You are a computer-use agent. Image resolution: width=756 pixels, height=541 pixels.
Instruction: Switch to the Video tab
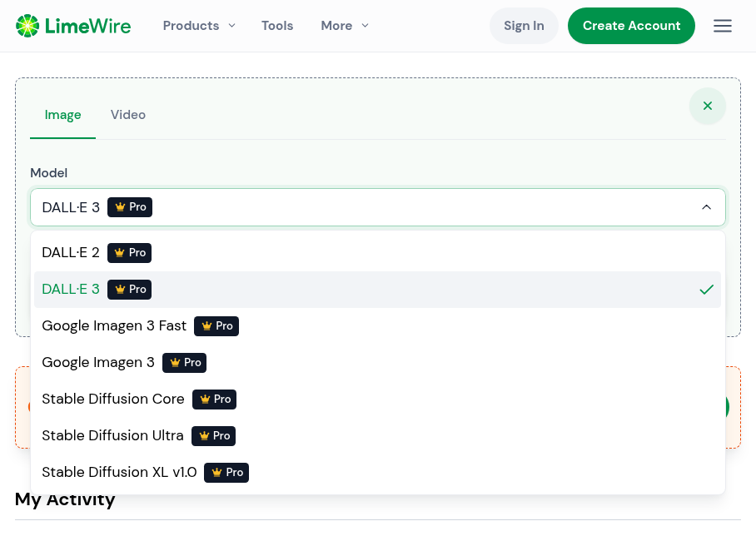tap(127, 115)
